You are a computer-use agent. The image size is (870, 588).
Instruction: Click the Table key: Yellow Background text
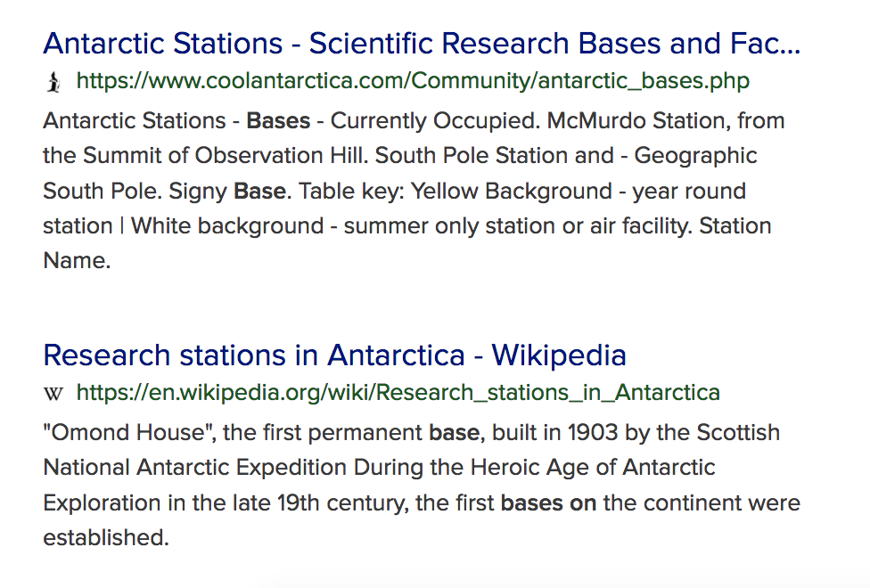point(455,191)
